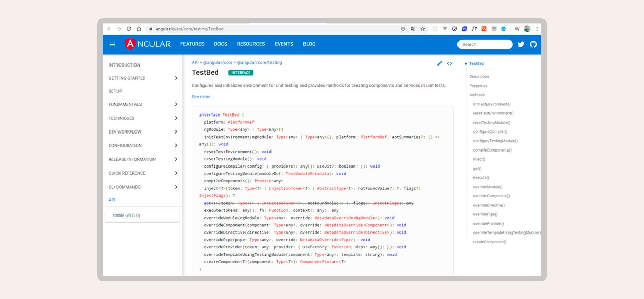Screen dimensions: 644x299
Task: Click the view source code brackets icon
Action: click(449, 63)
